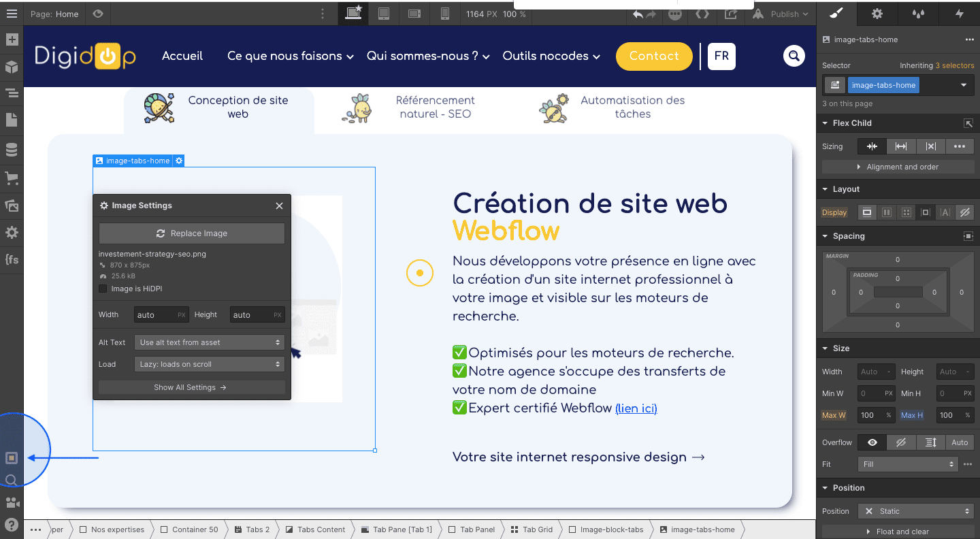980x539 pixels.
Task: Click the FR language button
Action: tap(722, 56)
